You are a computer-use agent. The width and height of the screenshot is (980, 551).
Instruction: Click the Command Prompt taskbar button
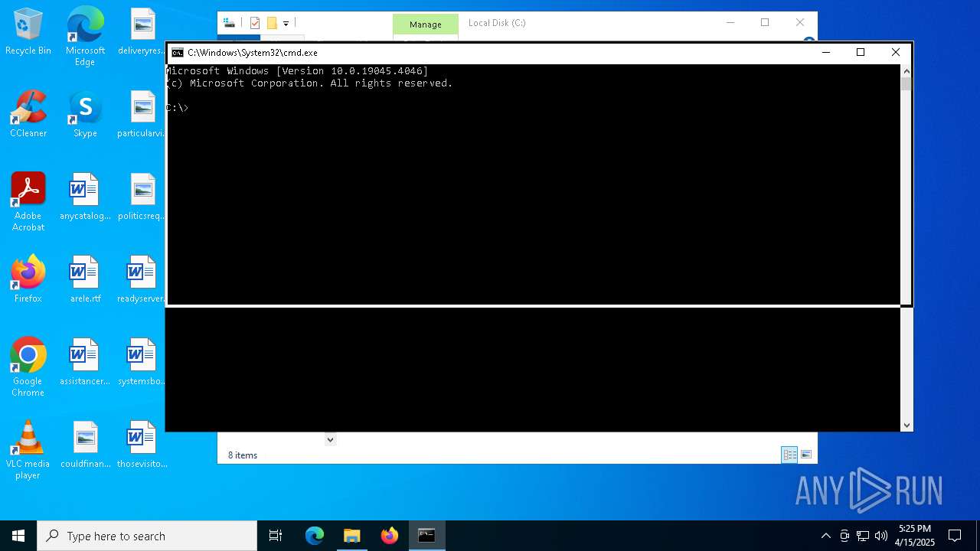pyautogui.click(x=426, y=536)
